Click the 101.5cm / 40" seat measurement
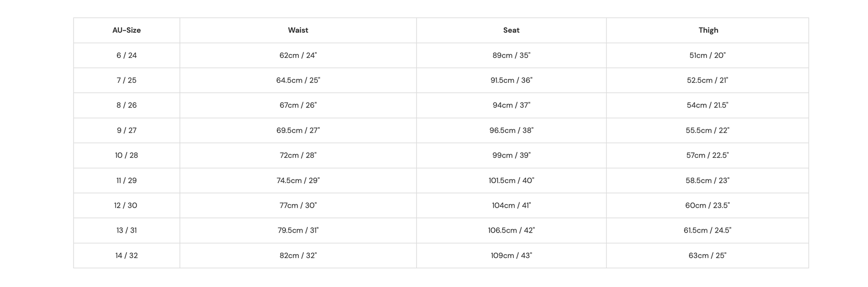This screenshot has width=868, height=287. (511, 180)
